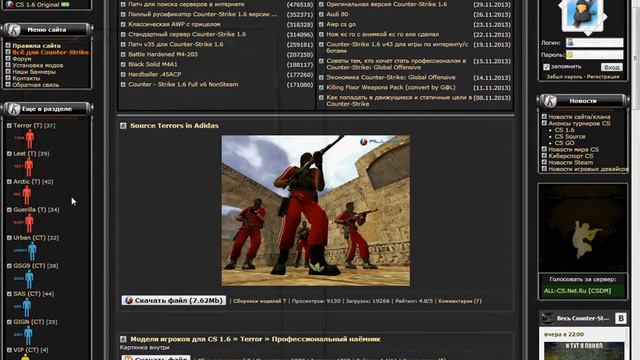This screenshot has width=640, height=360.
Task: Click the user avatar image above the login form
Action: click(x=582, y=16)
